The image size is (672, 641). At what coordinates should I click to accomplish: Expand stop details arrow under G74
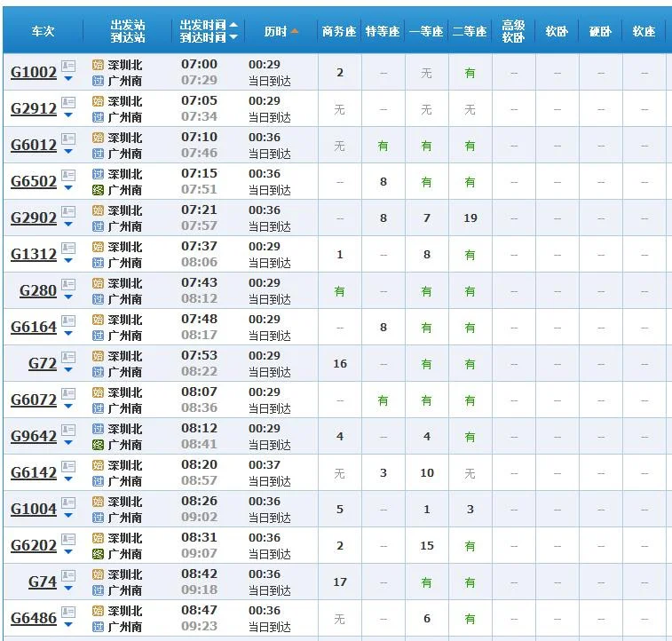pyautogui.click(x=68, y=589)
